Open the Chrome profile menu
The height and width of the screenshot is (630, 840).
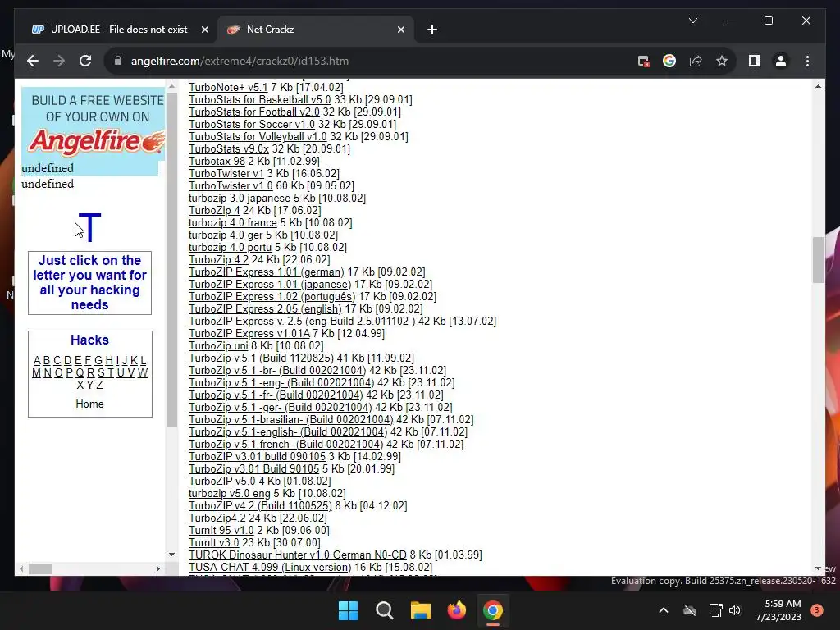click(781, 61)
